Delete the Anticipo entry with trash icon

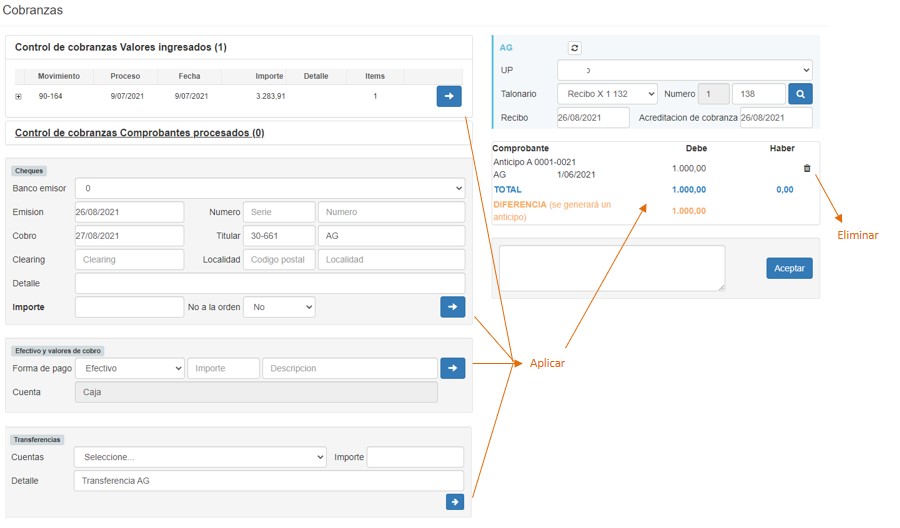(807, 169)
